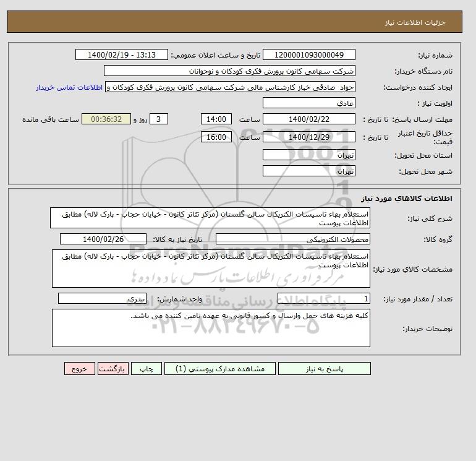Click the quantity field showing 1

pos(323,298)
